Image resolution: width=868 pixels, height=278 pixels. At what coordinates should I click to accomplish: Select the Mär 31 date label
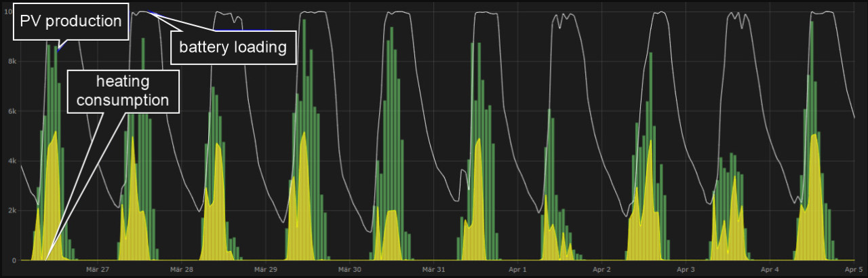[433, 269]
